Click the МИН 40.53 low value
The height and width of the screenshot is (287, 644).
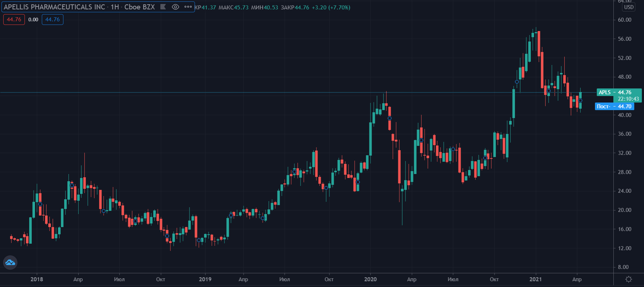point(265,7)
